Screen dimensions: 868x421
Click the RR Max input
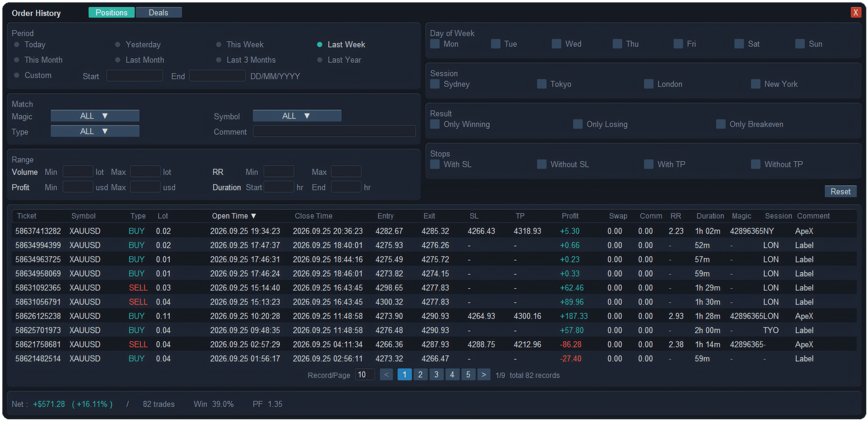[x=346, y=172]
